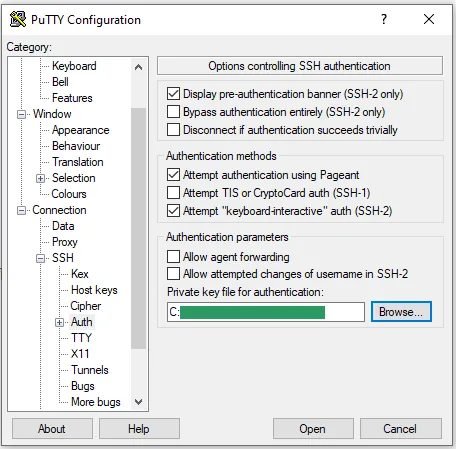Open Colours settings

(x=69, y=194)
